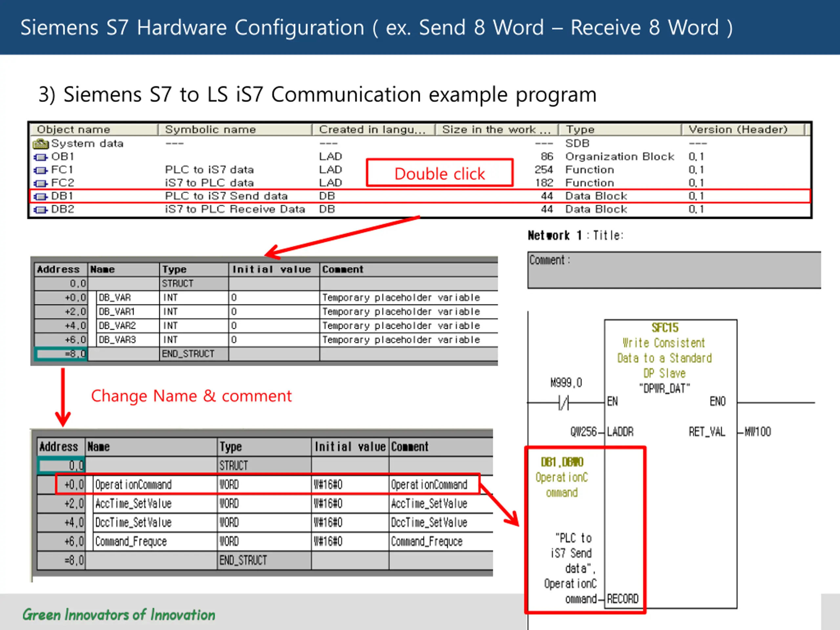Click the Size in the work memory header
The image size is (840, 630).
pos(497,130)
